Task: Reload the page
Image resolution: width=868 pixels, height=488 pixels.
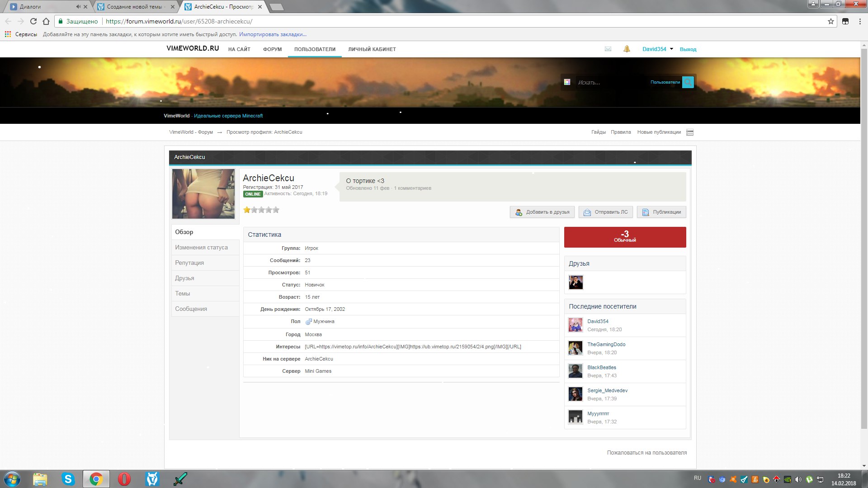Action: [33, 21]
